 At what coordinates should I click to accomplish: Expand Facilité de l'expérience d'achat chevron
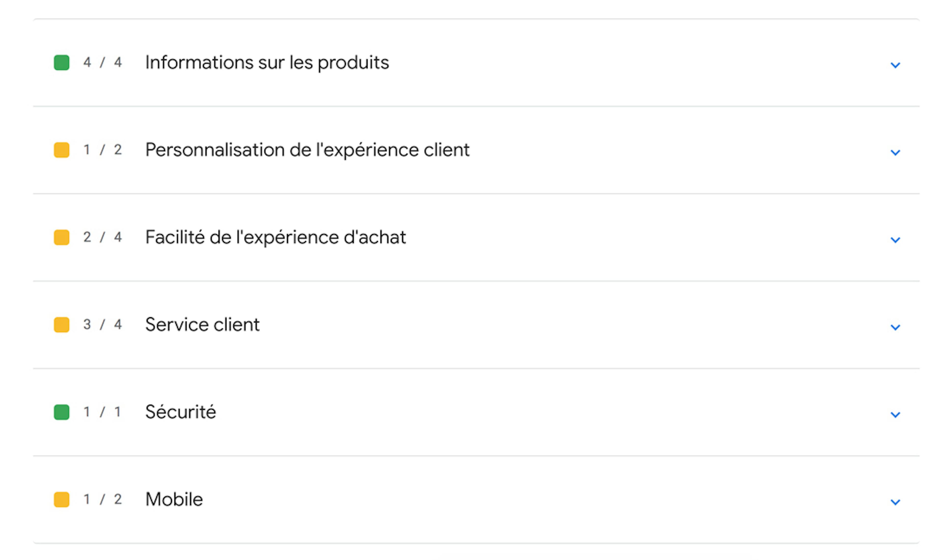895,240
